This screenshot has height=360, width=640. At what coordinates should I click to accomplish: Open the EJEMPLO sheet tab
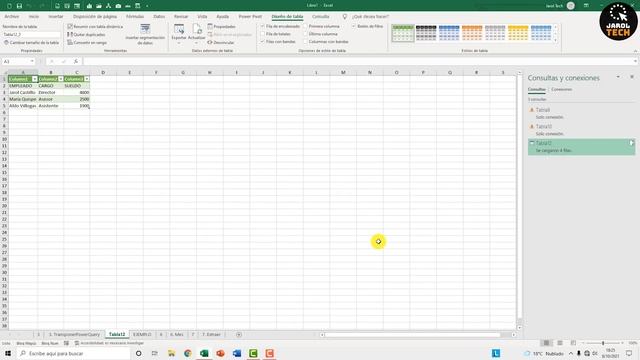[x=142, y=335]
